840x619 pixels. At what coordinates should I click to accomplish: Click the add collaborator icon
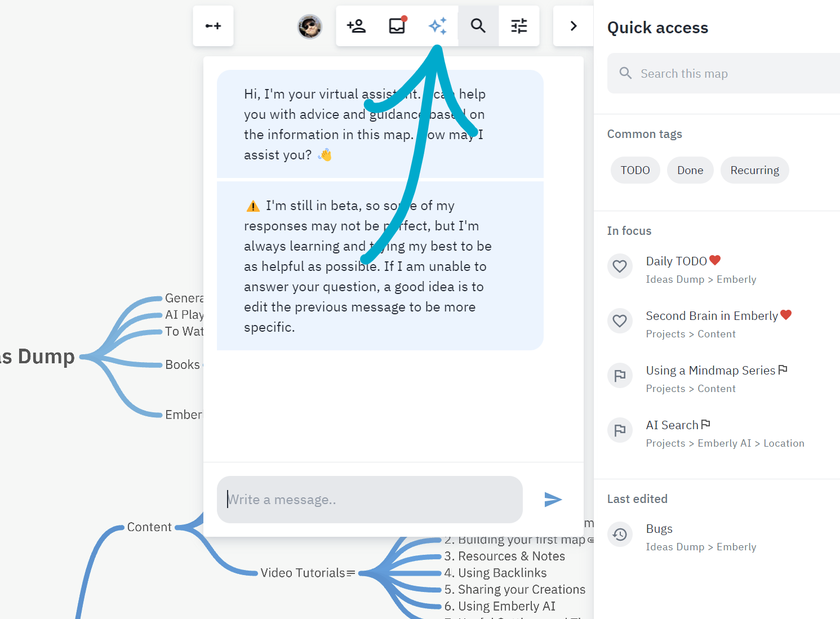[x=356, y=26]
